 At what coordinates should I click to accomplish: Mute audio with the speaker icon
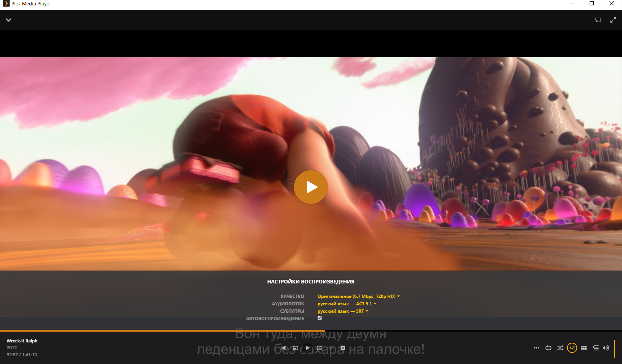pos(606,348)
